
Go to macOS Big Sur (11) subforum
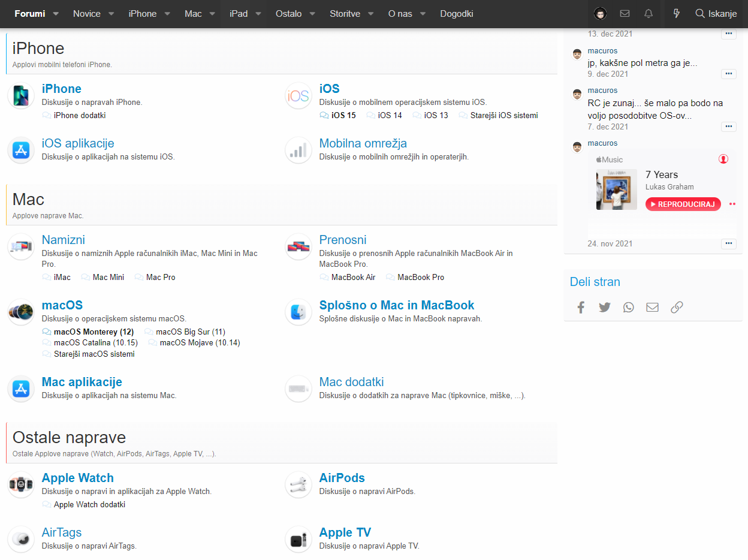click(191, 332)
